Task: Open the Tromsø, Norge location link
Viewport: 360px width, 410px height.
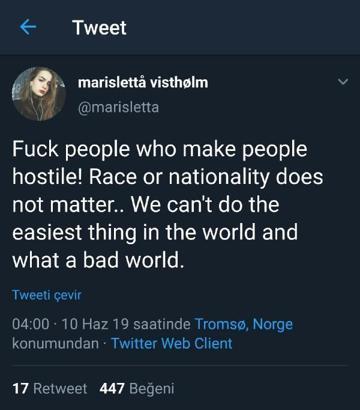Action: 244,324
